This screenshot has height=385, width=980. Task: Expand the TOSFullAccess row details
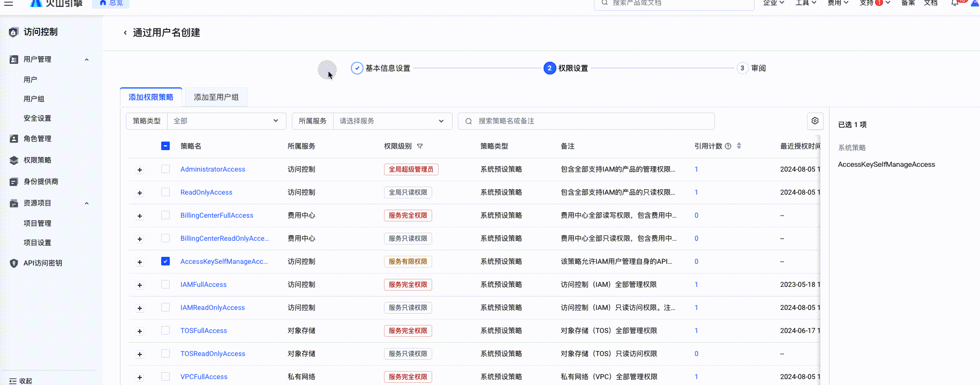[140, 331]
